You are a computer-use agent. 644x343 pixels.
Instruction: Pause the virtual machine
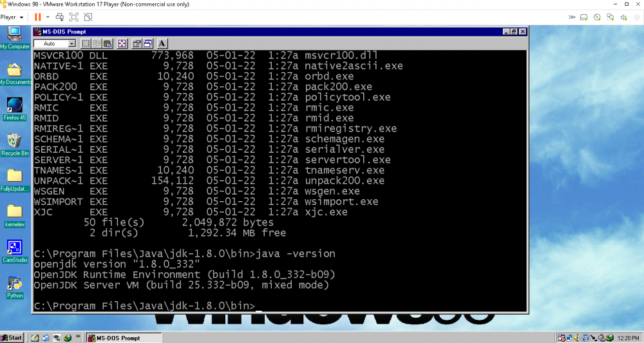[x=38, y=17]
